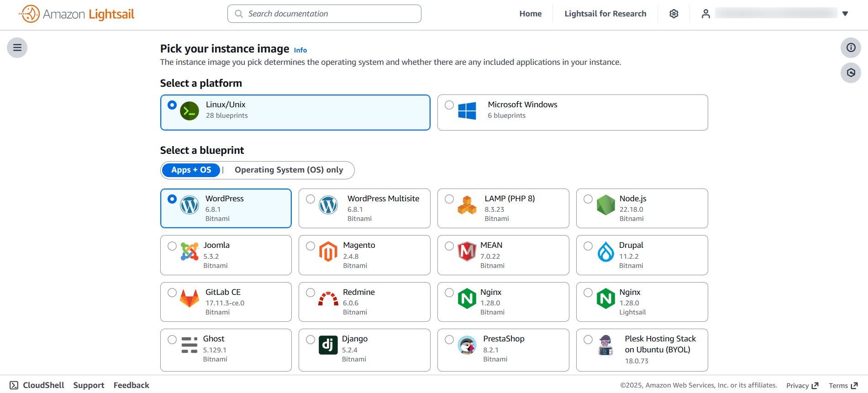868x393 pixels.
Task: Click the GitLab fox icon
Action: point(189,299)
